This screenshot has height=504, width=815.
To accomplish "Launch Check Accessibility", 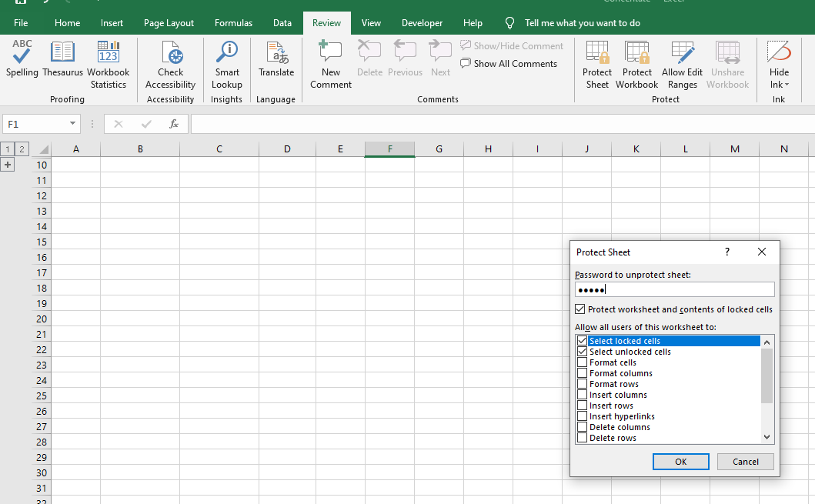I will 170,64.
